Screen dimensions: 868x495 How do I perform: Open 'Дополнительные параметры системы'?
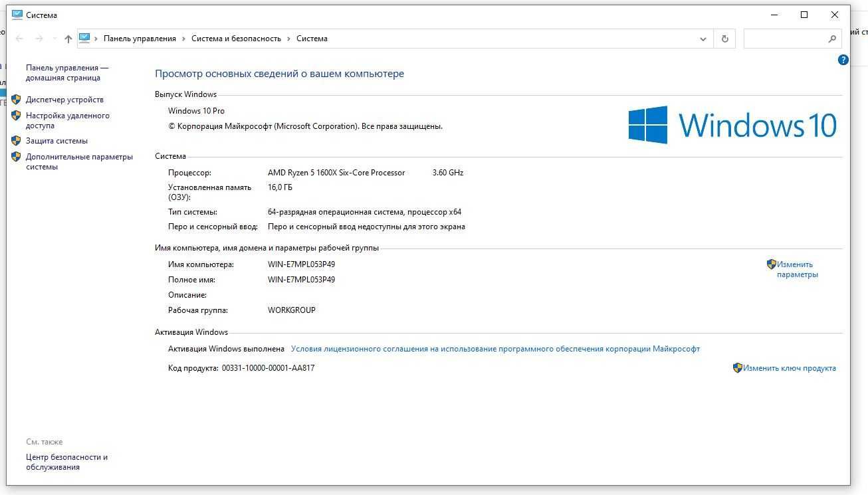tap(79, 161)
